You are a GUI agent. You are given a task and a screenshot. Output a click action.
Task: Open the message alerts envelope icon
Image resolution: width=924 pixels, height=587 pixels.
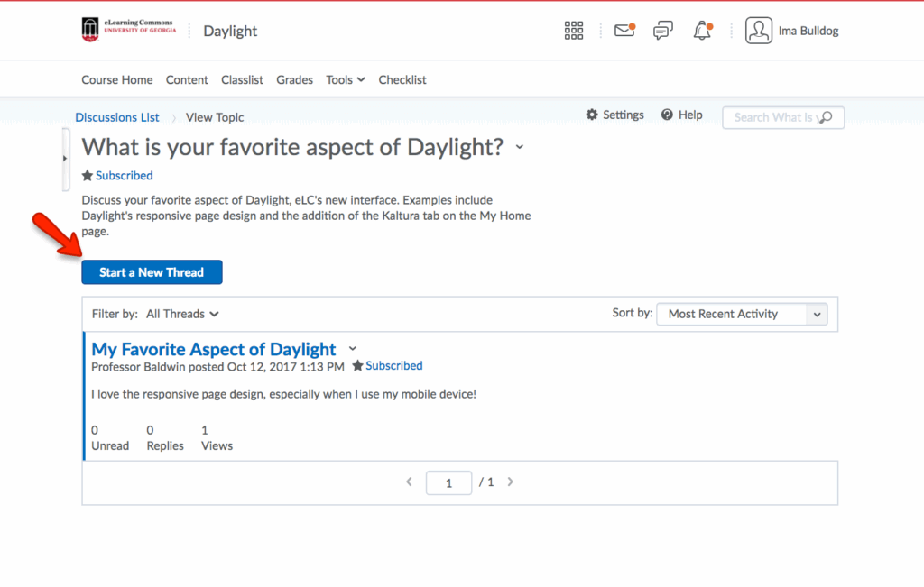624,31
